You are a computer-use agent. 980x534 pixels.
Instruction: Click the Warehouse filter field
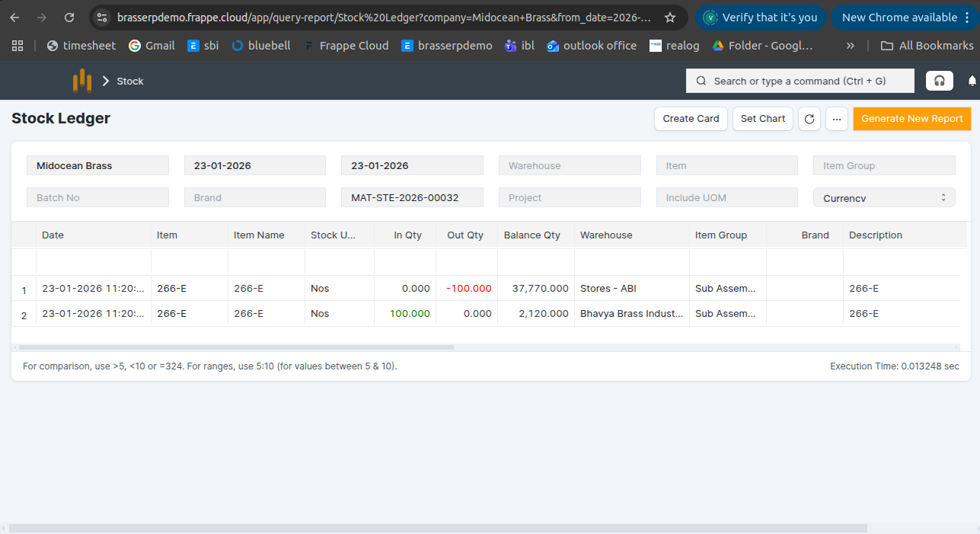570,166
